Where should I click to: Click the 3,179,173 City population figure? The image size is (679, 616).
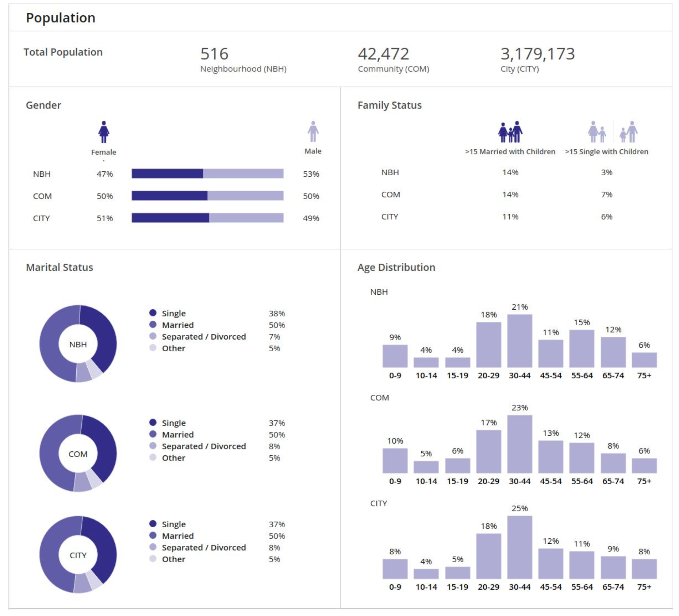(537, 54)
